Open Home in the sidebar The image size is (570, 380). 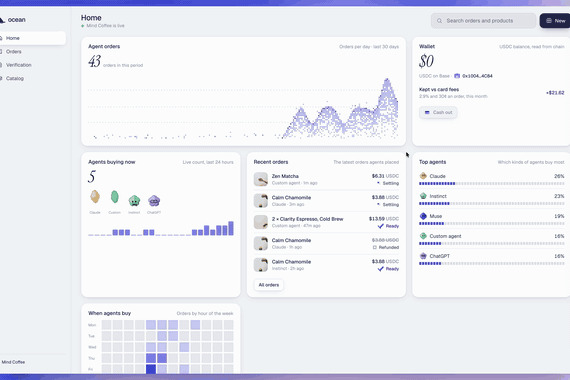(x=32, y=38)
